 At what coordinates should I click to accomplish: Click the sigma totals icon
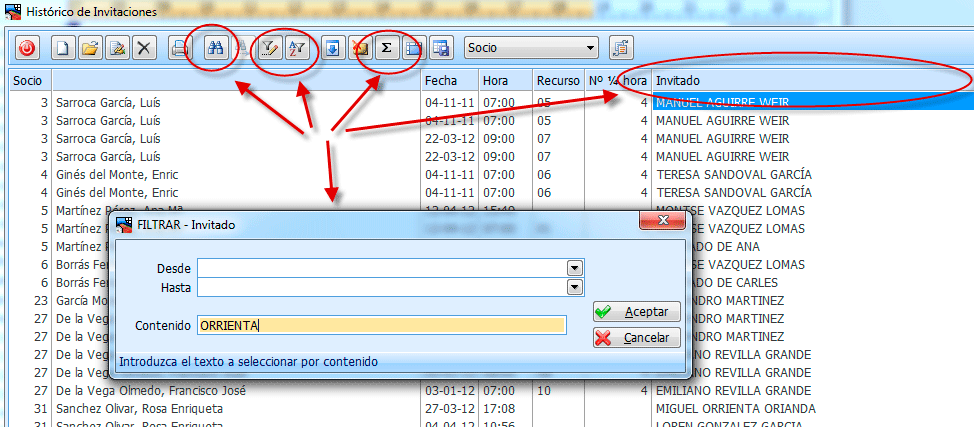(386, 47)
